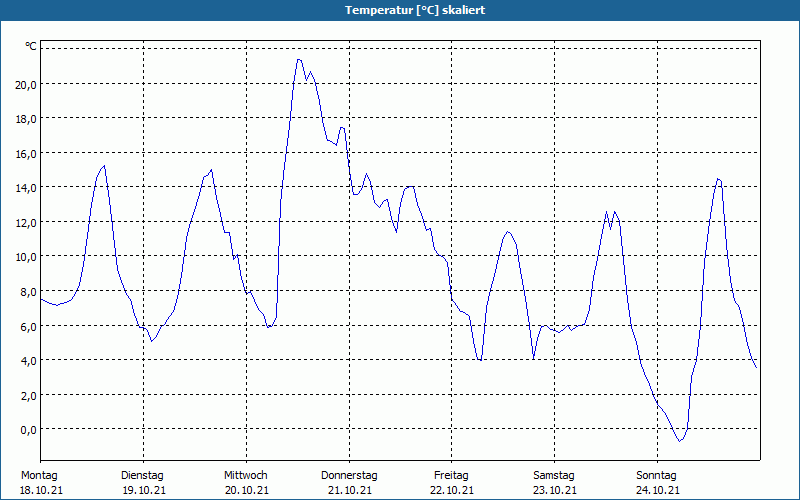Click the Freitag day label
The height and width of the screenshot is (500, 800).
[x=451, y=476]
